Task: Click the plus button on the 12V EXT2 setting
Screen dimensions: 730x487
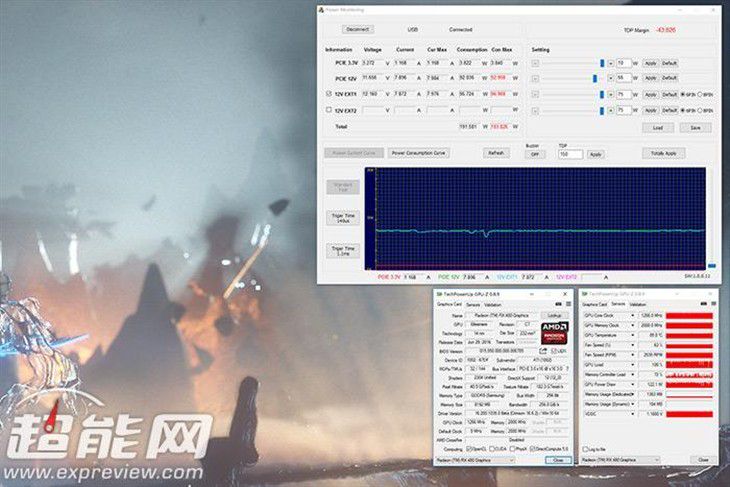Action: click(x=611, y=111)
